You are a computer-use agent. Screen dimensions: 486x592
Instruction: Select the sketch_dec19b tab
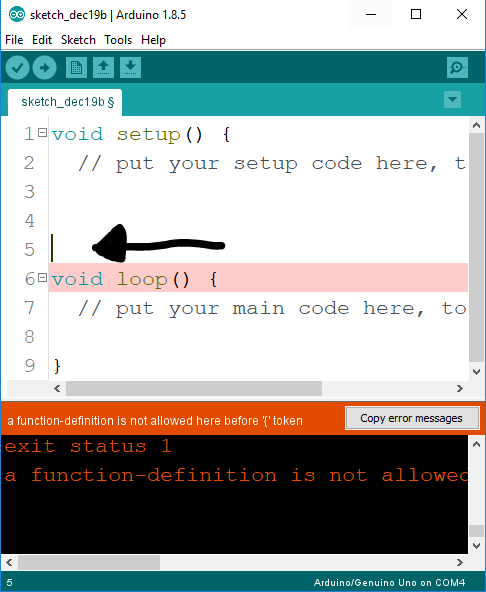[x=65, y=102]
